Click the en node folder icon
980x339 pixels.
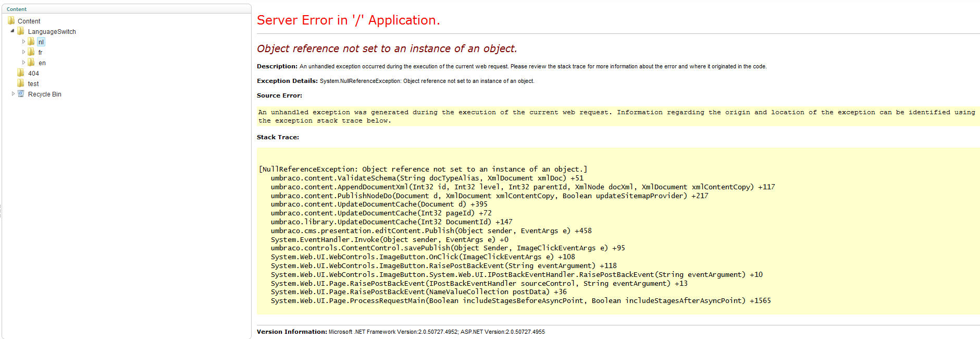pos(31,63)
